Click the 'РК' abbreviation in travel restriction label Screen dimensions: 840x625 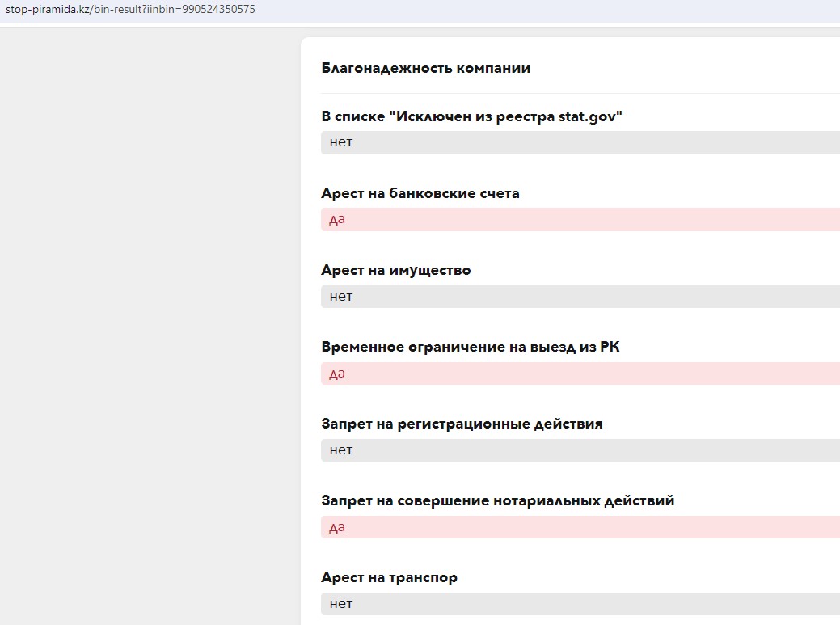pyautogui.click(x=610, y=348)
